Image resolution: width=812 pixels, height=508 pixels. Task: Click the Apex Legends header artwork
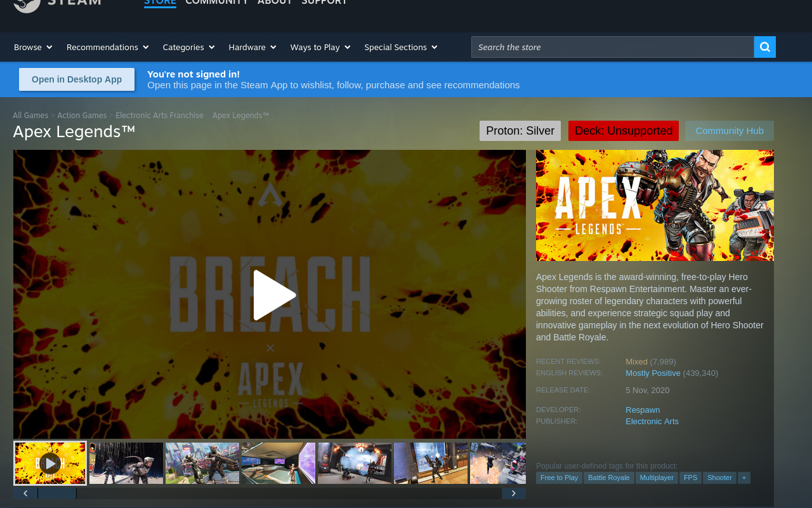[x=655, y=205]
